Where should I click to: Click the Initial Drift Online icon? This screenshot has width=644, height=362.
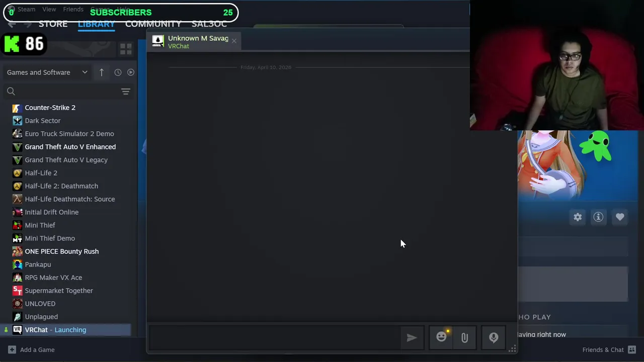(18, 212)
